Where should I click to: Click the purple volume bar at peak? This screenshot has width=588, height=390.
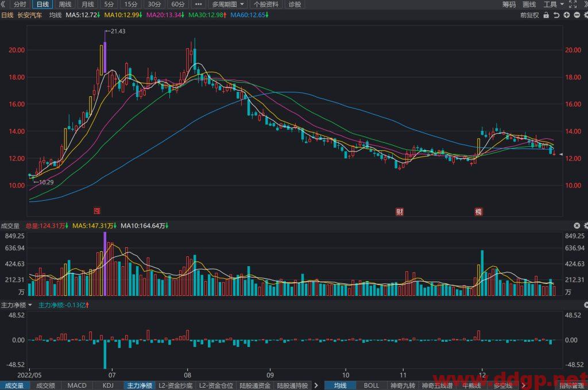tap(105, 264)
